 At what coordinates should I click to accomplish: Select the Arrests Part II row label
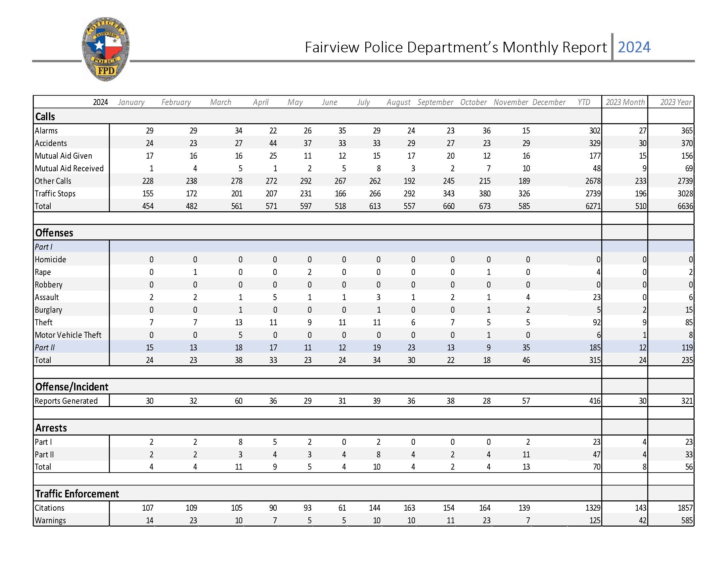click(44, 454)
